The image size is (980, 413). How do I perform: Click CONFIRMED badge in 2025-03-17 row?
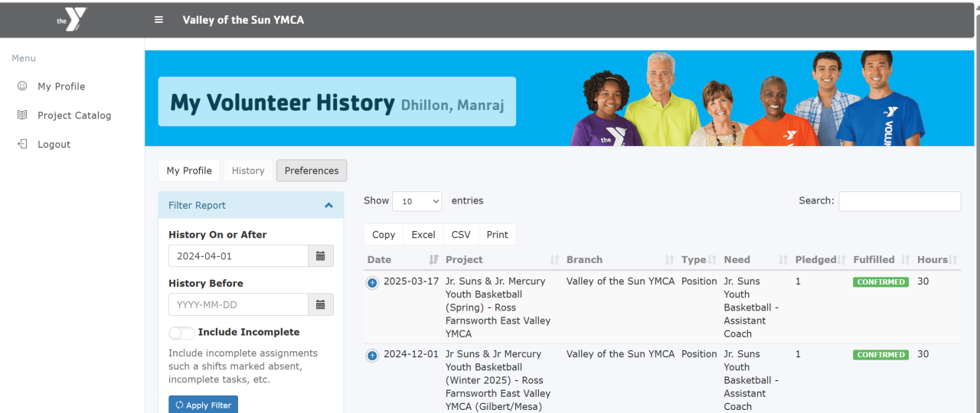[x=881, y=282]
